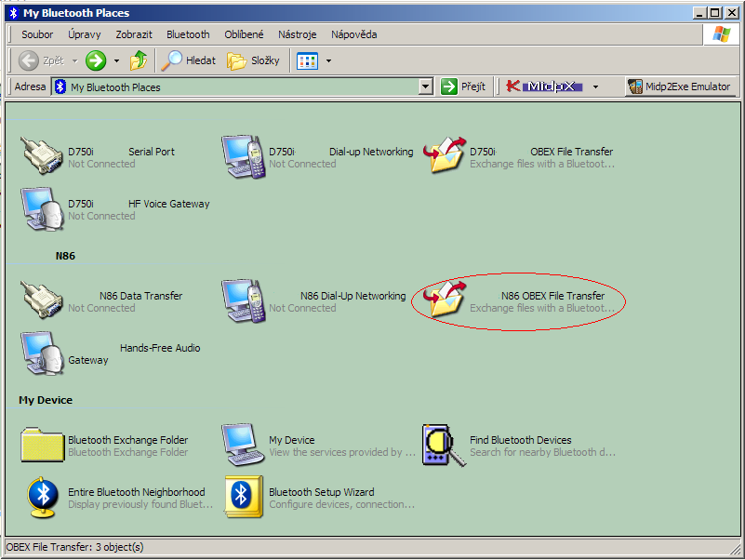Screen dimensions: 745x560
Task: Launch the Bluetooth Setup Wizard icon
Action: pos(244,497)
